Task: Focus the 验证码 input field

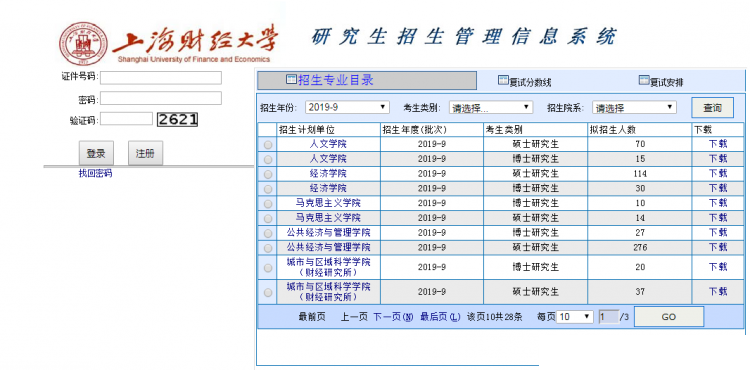Action: 126,119
